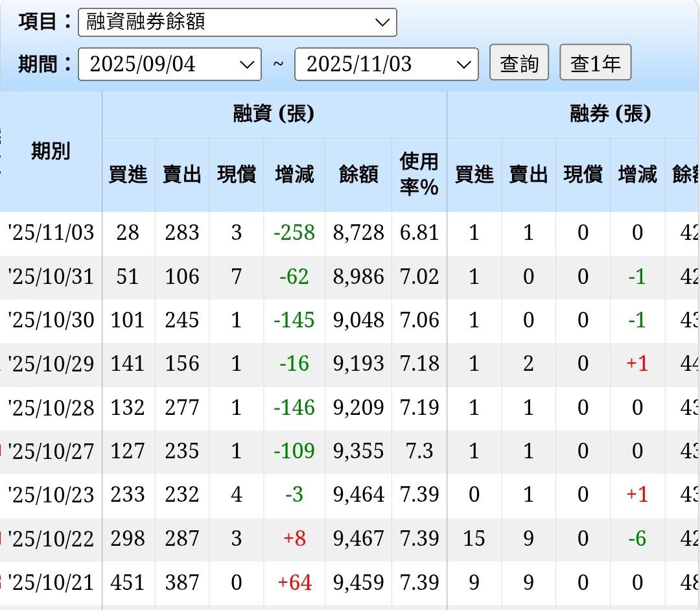The height and width of the screenshot is (610, 700).
Task: Click the 融資 增減 column header
Action: tap(294, 174)
